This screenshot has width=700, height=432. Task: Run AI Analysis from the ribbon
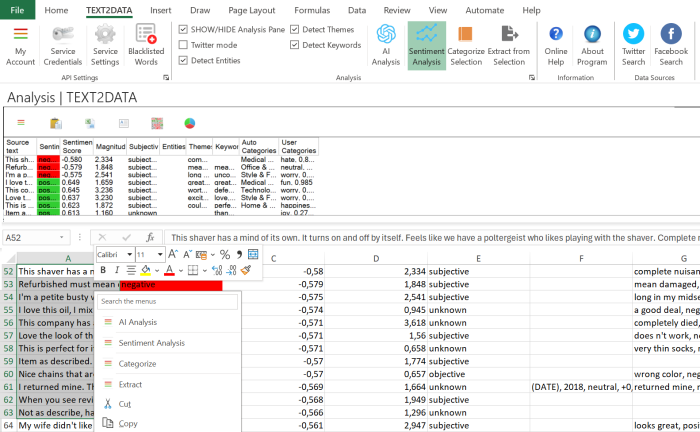pyautogui.click(x=386, y=46)
